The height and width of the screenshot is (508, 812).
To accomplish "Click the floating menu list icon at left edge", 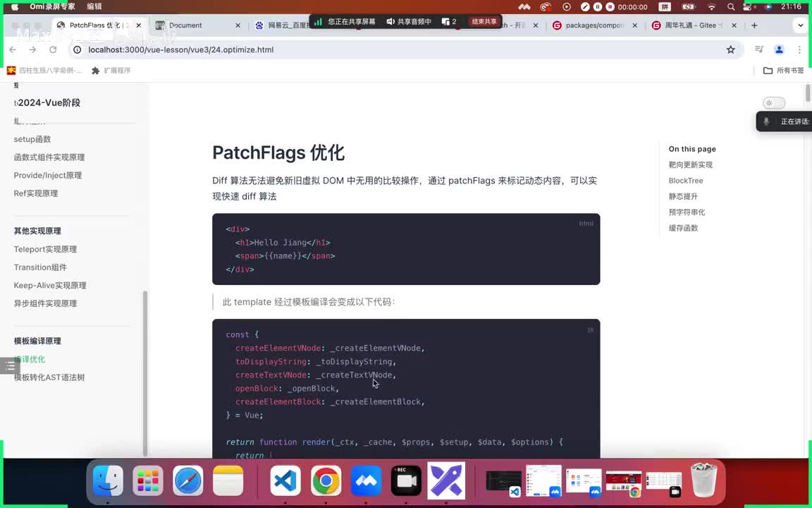I will click(10, 366).
